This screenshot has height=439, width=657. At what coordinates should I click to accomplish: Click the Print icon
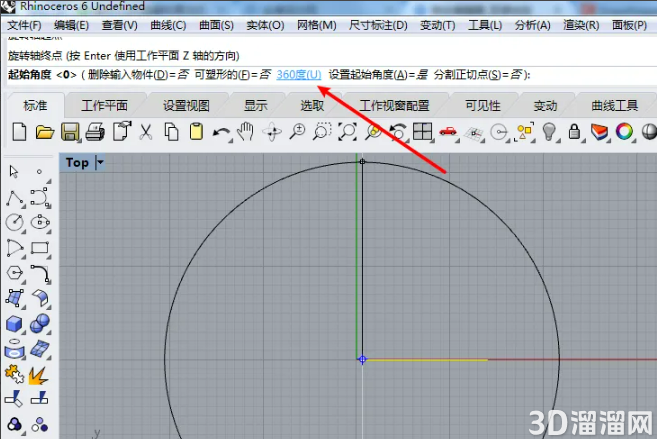[95, 132]
